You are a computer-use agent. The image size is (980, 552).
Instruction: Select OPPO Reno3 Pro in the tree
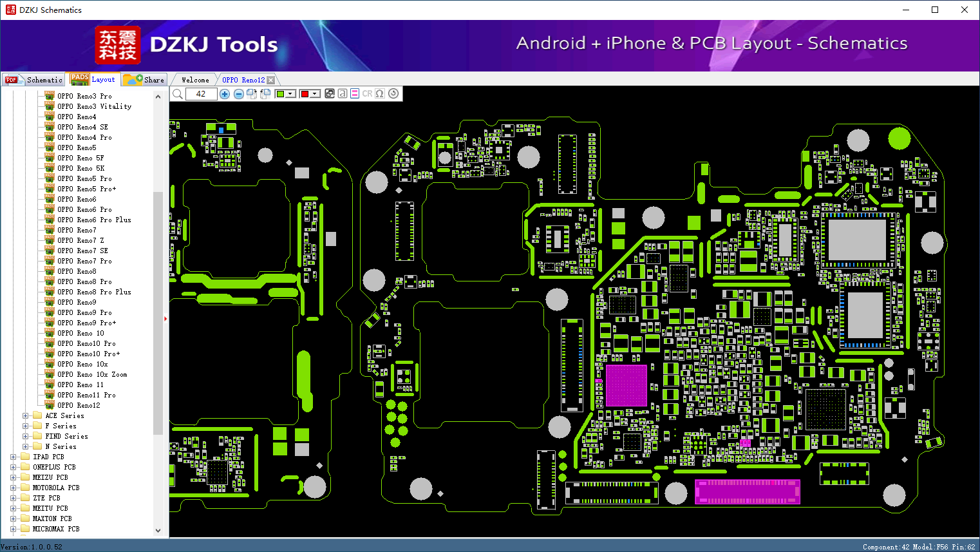click(84, 96)
